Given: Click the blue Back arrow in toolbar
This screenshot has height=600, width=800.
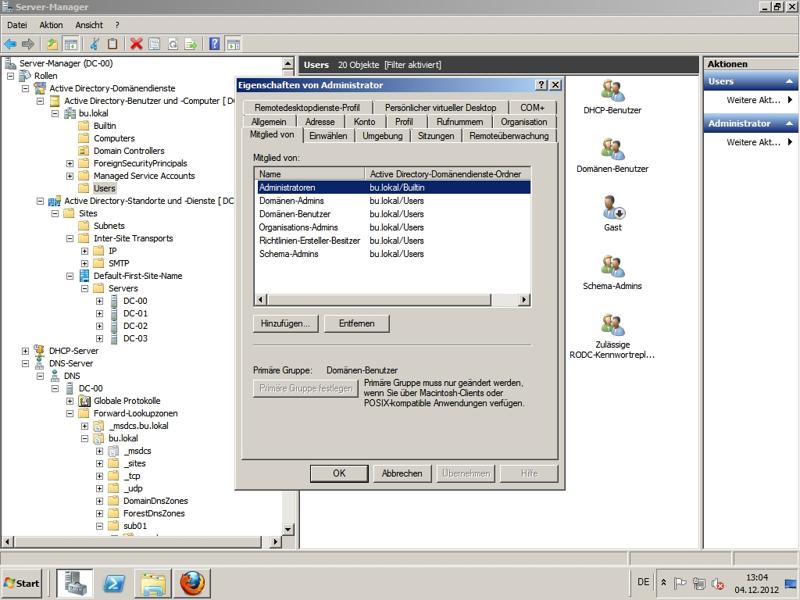Looking at the screenshot, I should (10, 44).
